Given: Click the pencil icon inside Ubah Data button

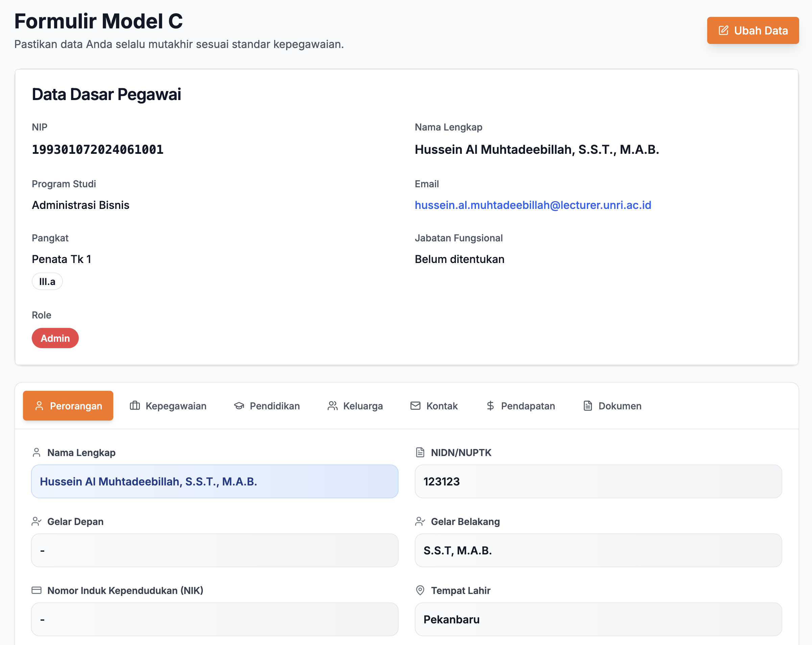Looking at the screenshot, I should [x=723, y=30].
